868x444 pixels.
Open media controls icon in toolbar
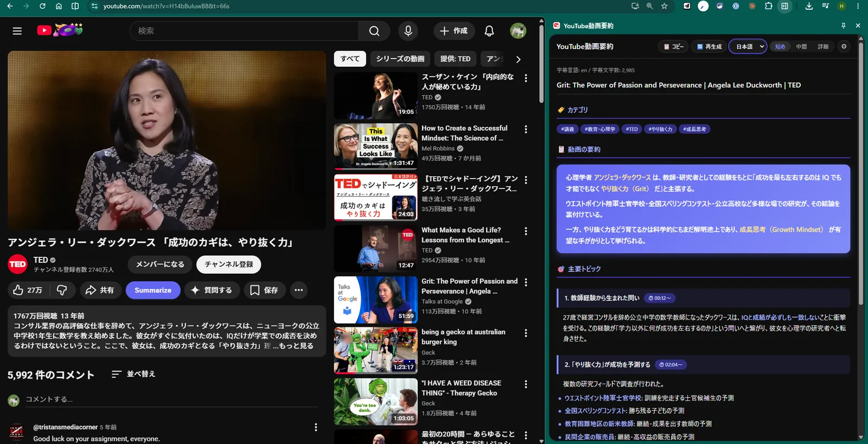coord(825,6)
